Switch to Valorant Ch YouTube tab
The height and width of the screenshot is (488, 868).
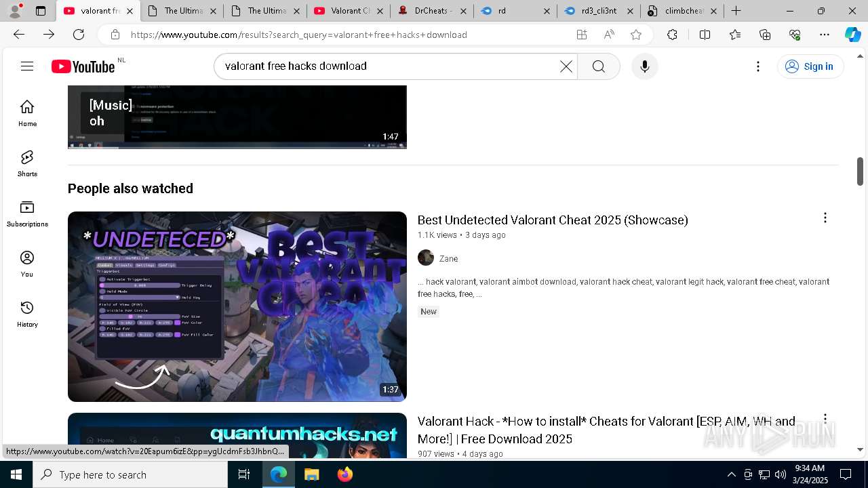[349, 11]
